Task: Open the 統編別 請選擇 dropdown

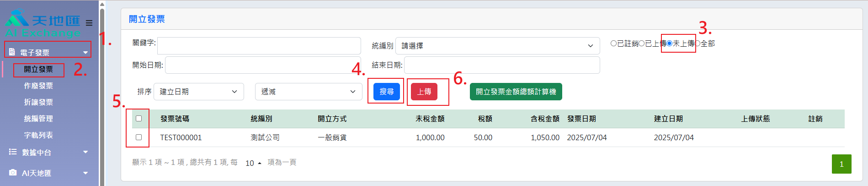Action: [497, 46]
